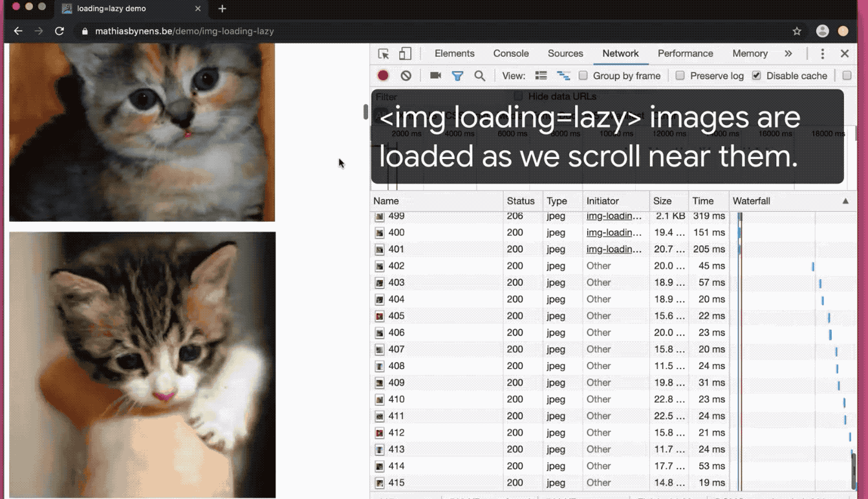Enable Preserve log checkbox

(680, 76)
